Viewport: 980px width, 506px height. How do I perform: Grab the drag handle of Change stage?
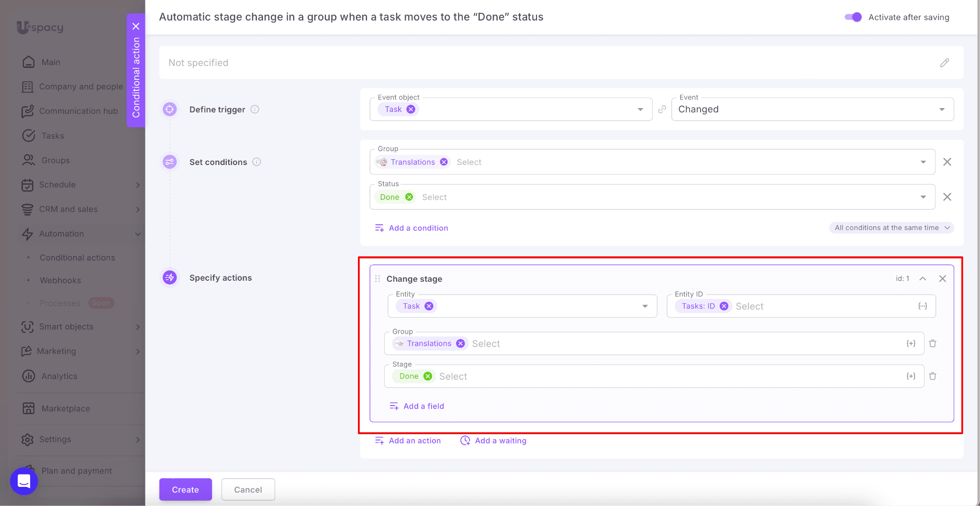tap(378, 279)
